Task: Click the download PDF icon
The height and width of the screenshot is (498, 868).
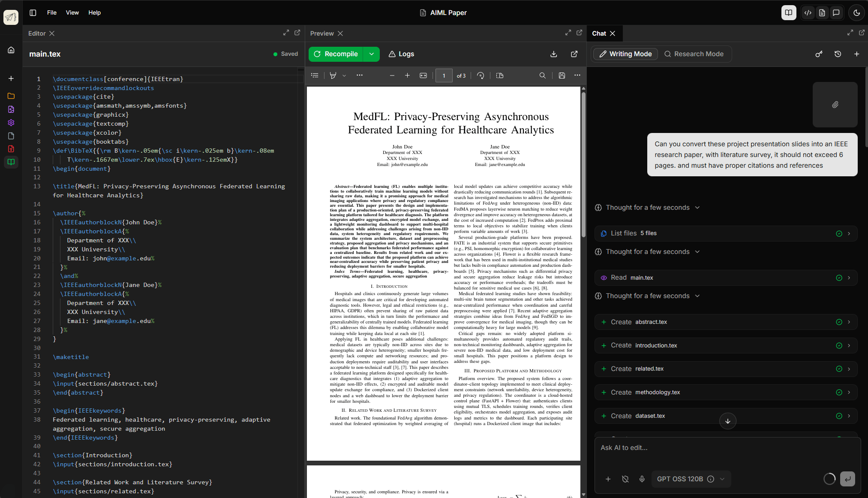Action: tap(553, 54)
